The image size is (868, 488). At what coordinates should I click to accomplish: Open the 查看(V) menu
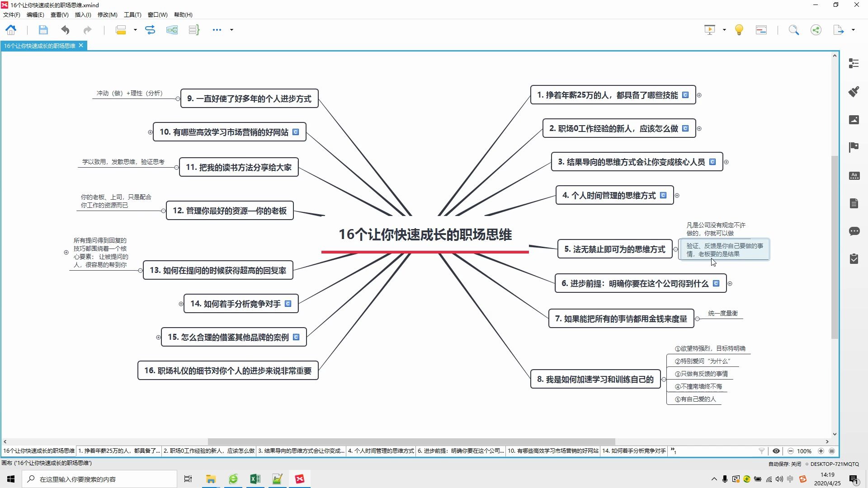59,15
